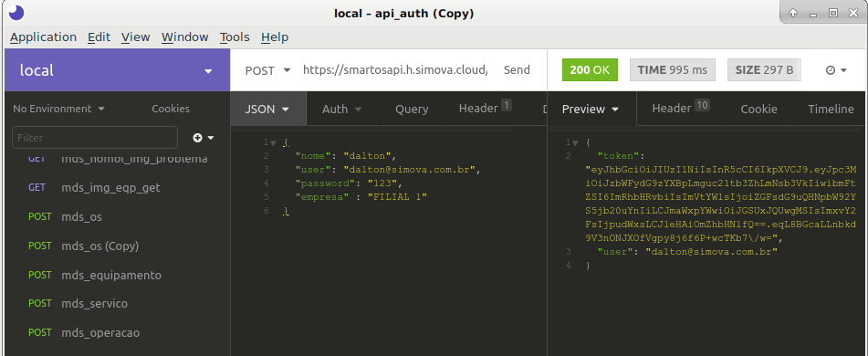868x356 pixels.
Task: Switch to the response Timeline tab
Action: [831, 109]
